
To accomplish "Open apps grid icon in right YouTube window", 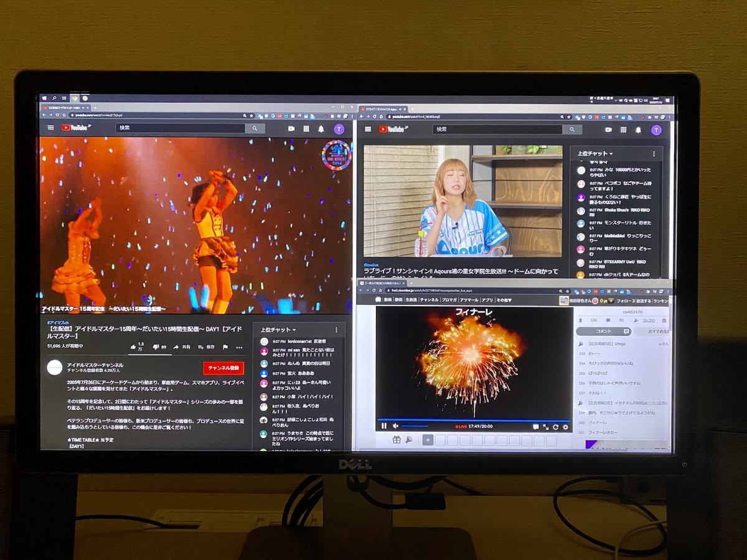I will point(623,130).
